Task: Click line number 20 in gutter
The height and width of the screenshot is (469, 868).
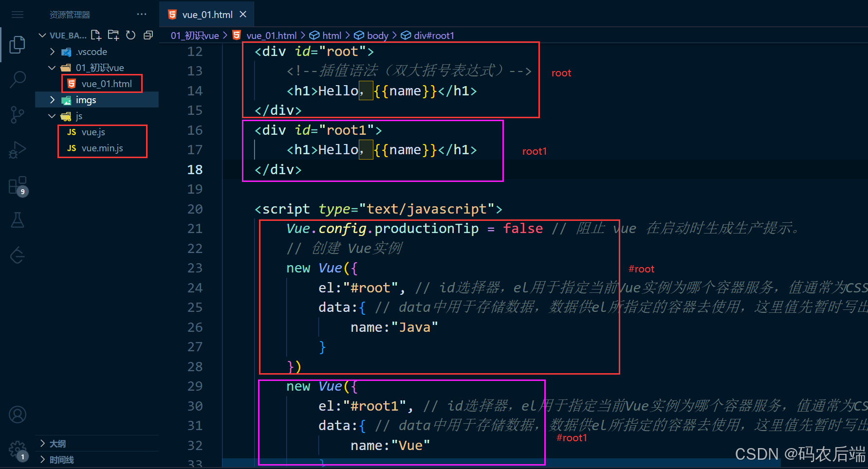Action: (195, 209)
